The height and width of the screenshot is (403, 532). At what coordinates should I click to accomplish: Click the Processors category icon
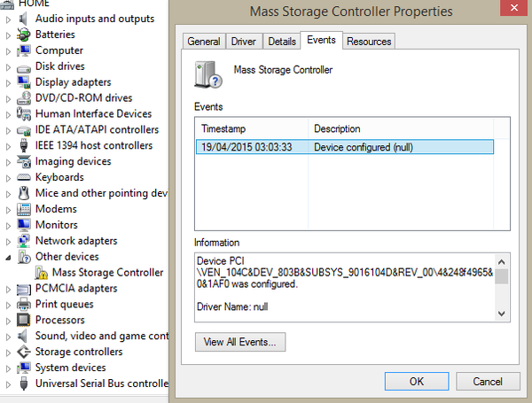25,320
